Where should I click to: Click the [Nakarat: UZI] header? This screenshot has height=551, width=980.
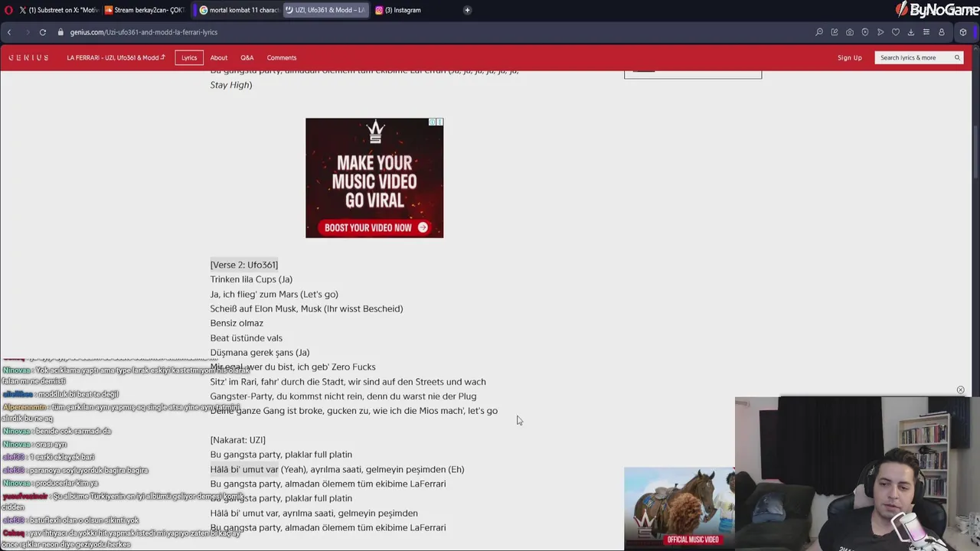tap(238, 440)
